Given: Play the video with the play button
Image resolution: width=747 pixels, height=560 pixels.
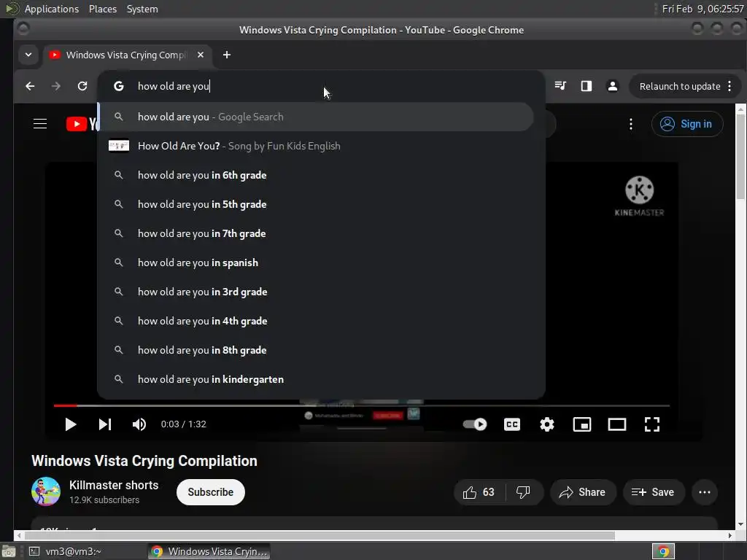Looking at the screenshot, I should pos(71,424).
